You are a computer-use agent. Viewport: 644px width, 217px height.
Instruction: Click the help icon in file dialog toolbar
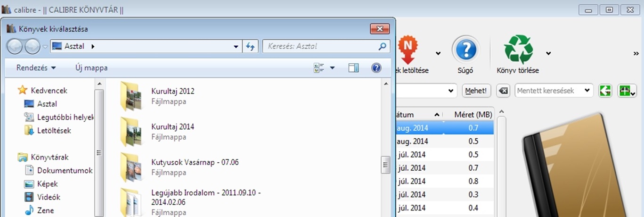coord(376,68)
